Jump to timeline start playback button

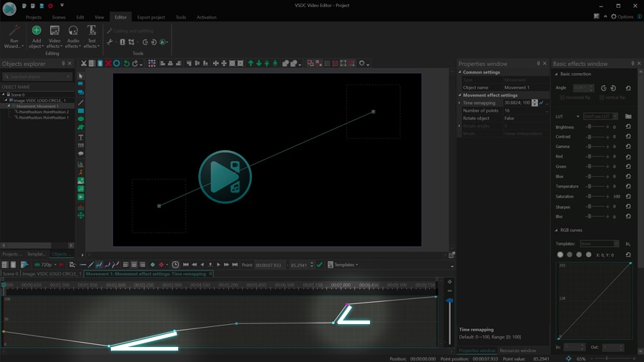(x=185, y=265)
